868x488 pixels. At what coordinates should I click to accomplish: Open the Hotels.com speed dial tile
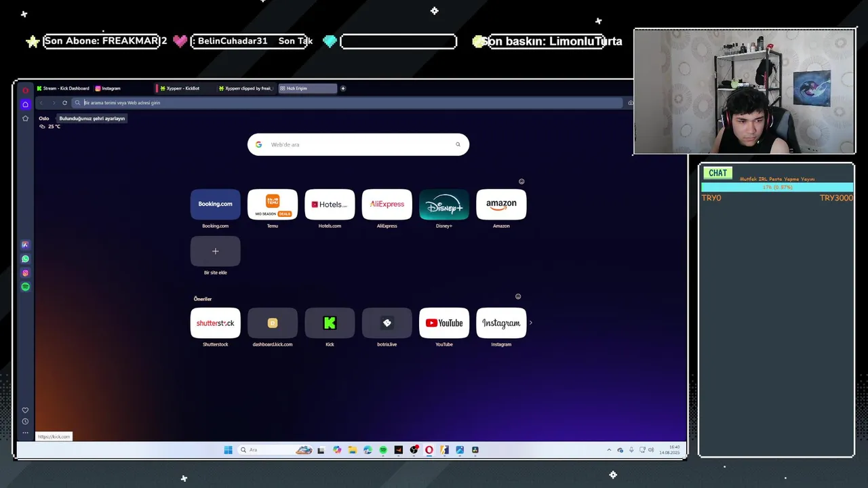330,204
